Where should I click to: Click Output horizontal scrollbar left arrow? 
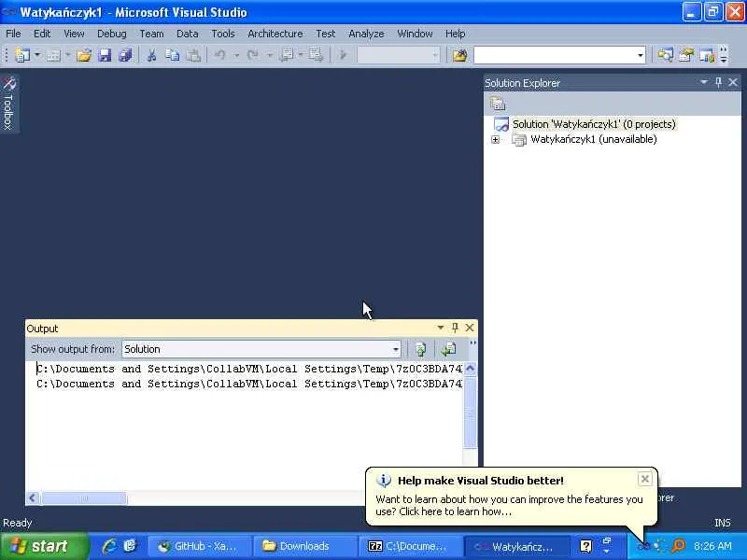[33, 498]
